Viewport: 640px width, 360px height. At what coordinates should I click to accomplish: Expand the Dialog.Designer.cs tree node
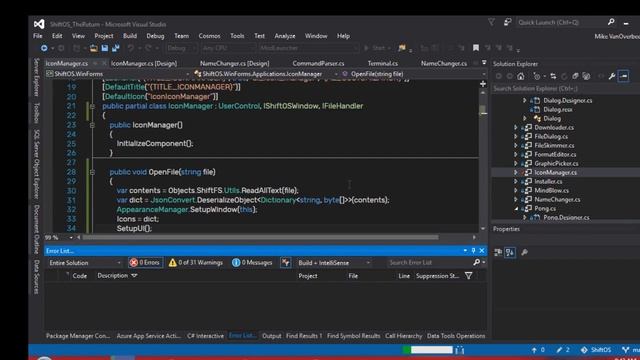(x=525, y=100)
